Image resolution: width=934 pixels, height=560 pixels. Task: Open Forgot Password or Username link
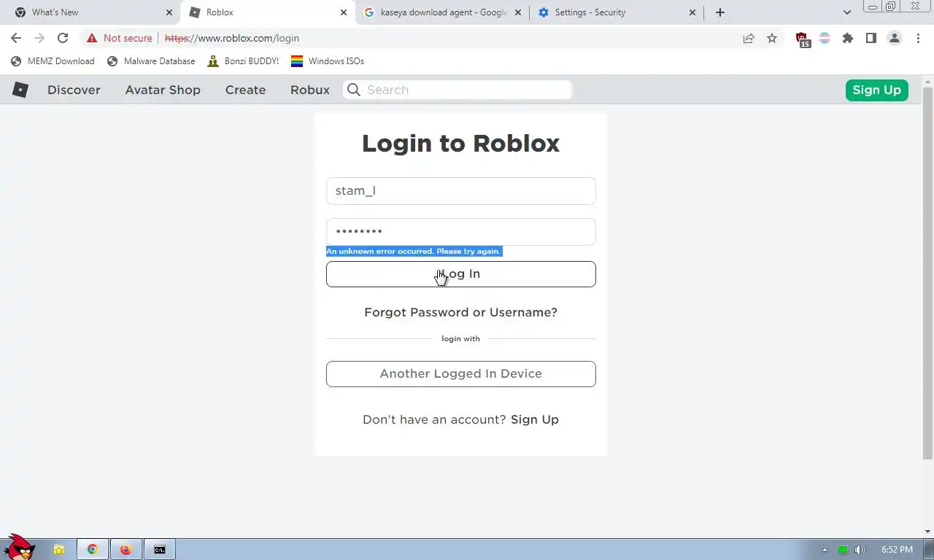[x=460, y=312]
